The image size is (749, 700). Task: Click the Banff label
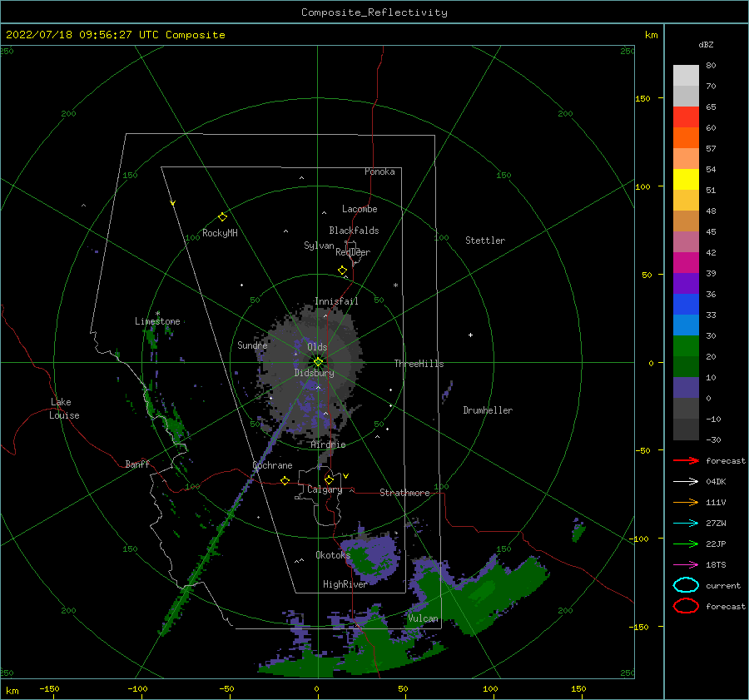tap(137, 464)
